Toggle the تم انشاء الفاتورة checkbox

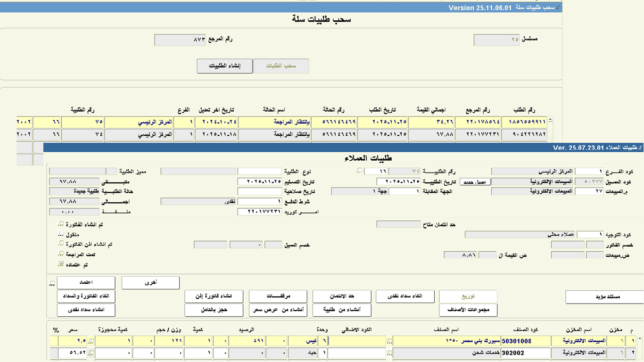61,224
